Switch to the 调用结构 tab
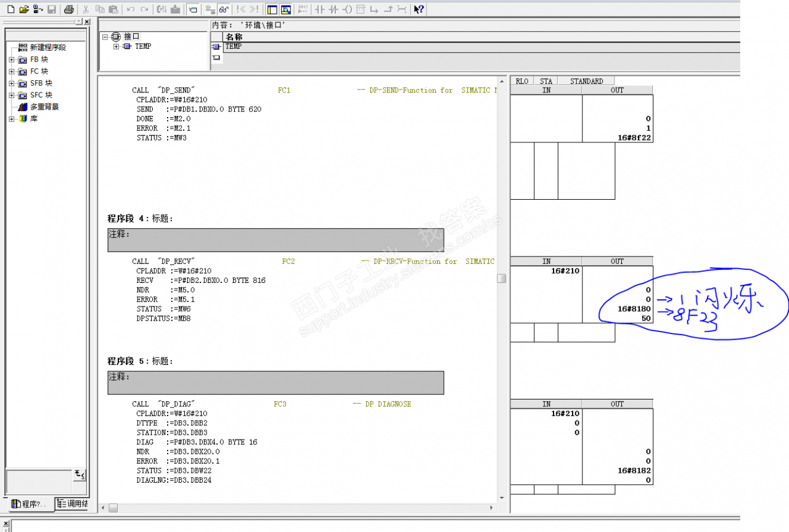The height and width of the screenshot is (532, 789). tap(72, 504)
